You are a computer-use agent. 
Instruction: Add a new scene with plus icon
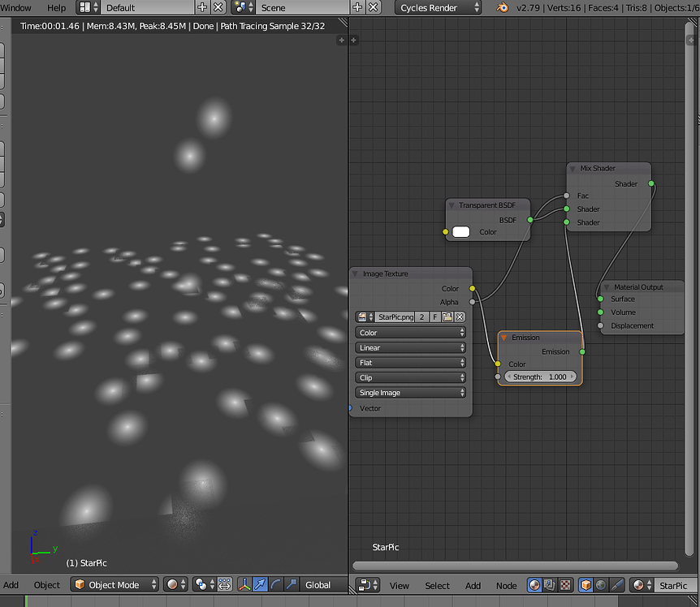tap(357, 7)
